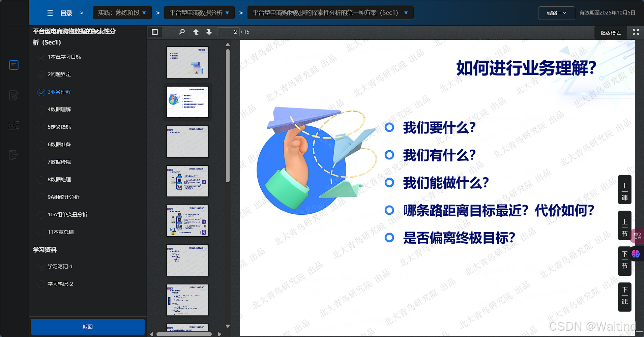Open the user list sidebar icon
The height and width of the screenshot is (337, 644).
coord(14,125)
